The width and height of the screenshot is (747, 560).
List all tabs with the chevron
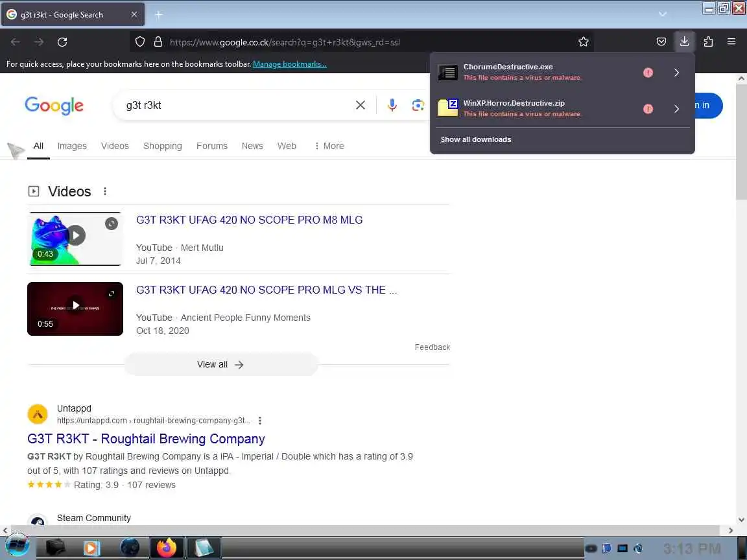pos(662,14)
